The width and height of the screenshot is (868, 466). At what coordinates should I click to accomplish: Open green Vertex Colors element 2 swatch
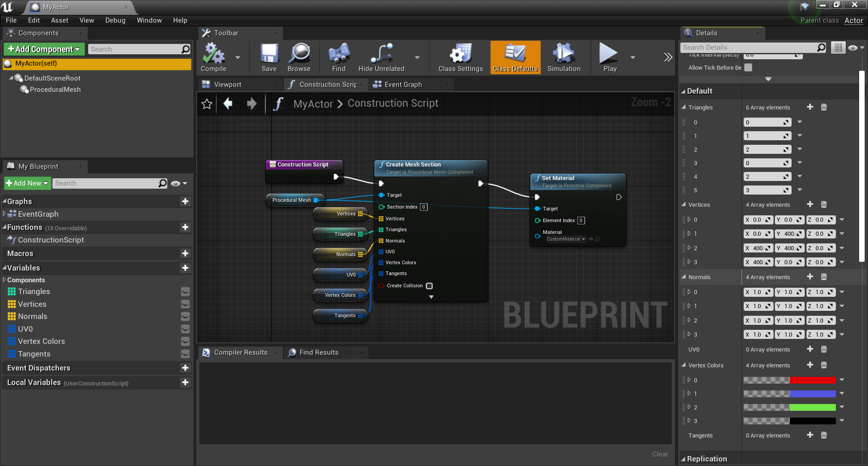pos(790,407)
